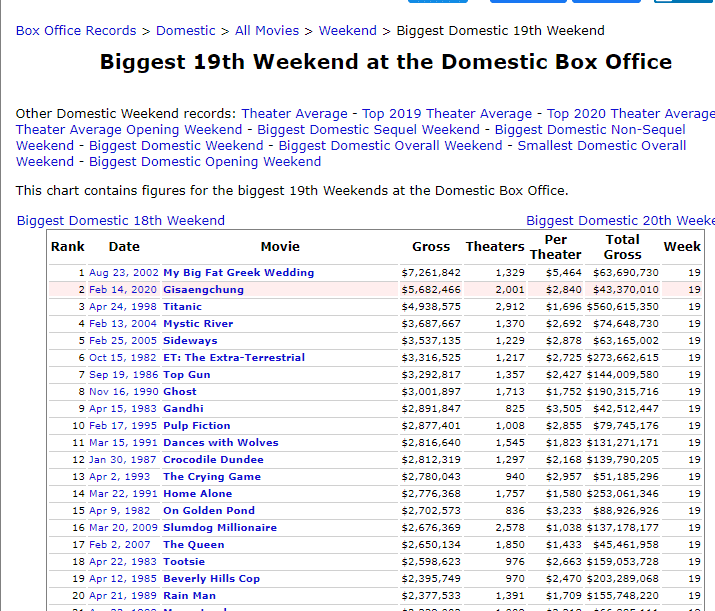Select the Weekend breadcrumb link

tap(348, 31)
